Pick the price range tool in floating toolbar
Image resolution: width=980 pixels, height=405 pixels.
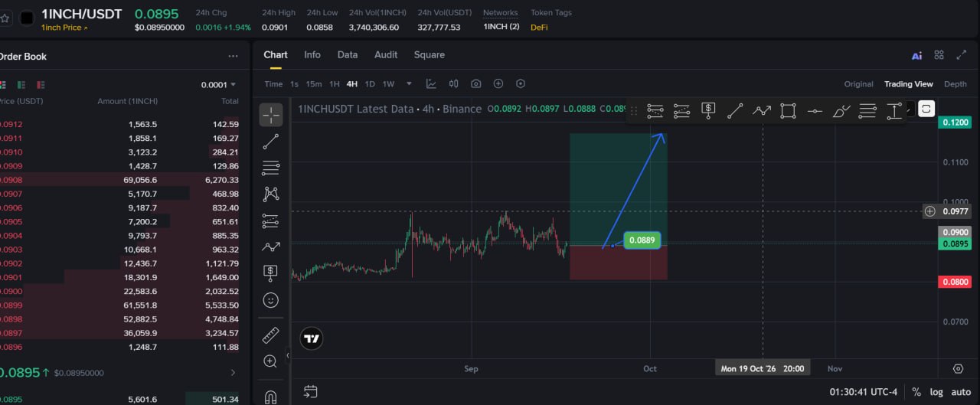[x=894, y=111]
